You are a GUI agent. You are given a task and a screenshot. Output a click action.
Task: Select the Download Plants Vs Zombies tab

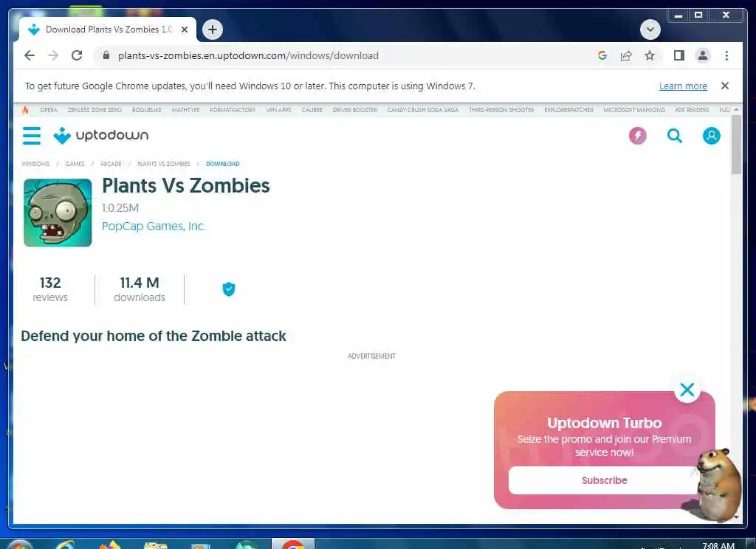point(108,30)
